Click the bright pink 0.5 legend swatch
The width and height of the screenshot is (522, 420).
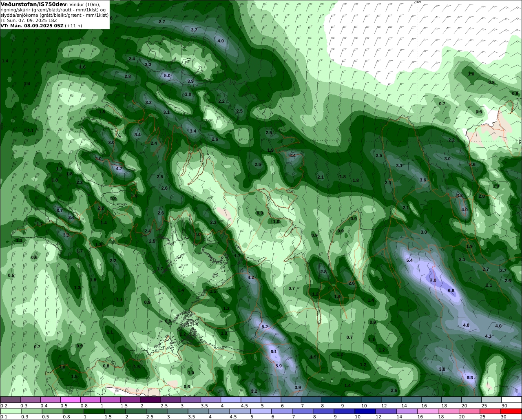tap(70, 400)
